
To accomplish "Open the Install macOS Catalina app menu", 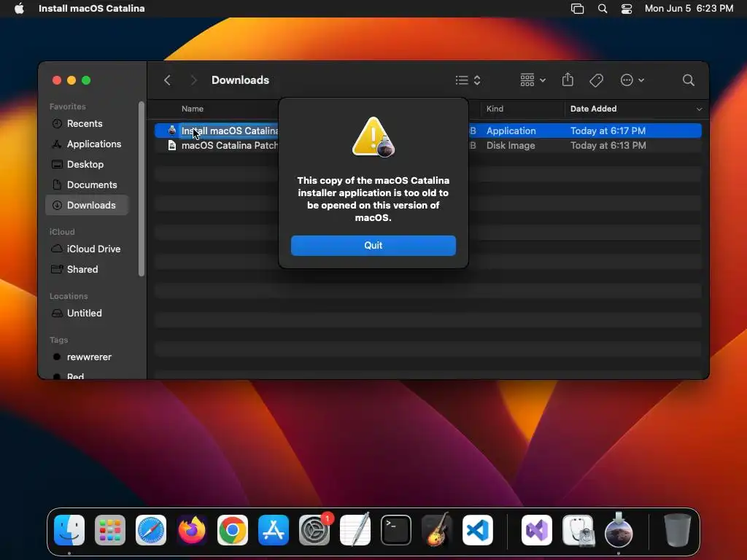I will 91,8.
